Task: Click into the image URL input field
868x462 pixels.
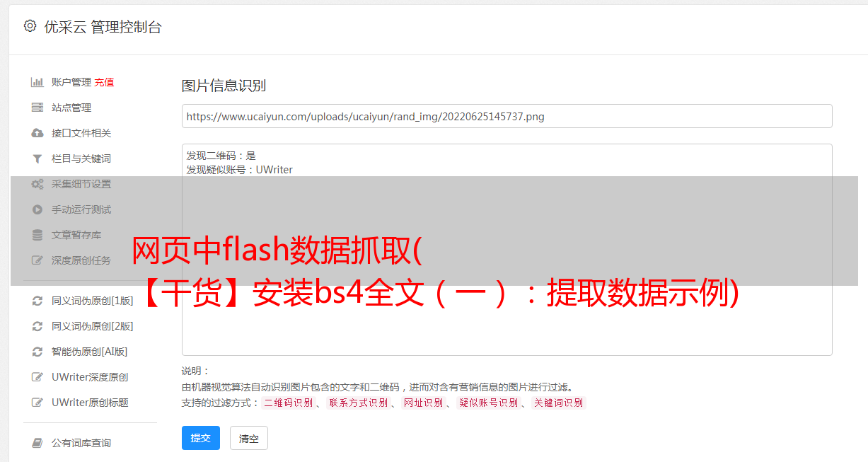Action: tap(507, 116)
